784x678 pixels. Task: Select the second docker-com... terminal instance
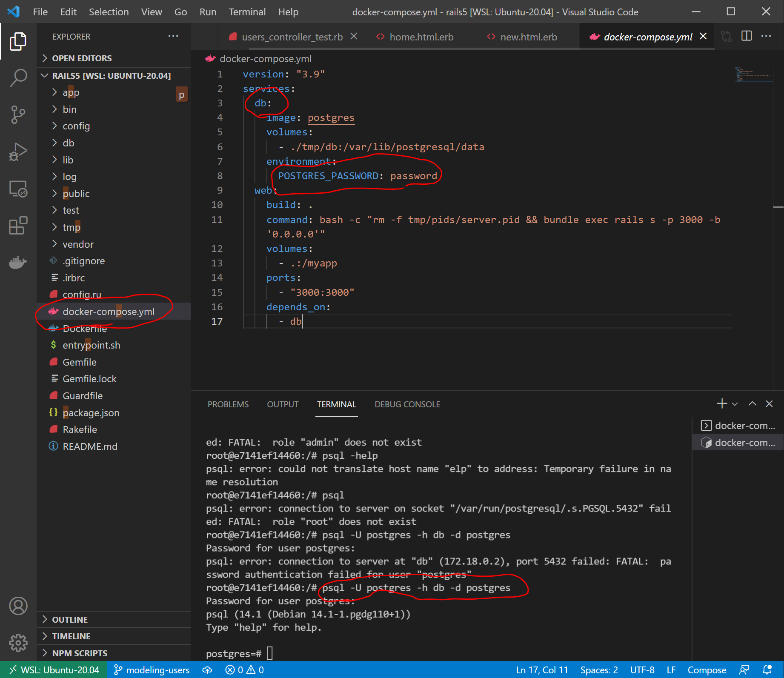pos(738,443)
